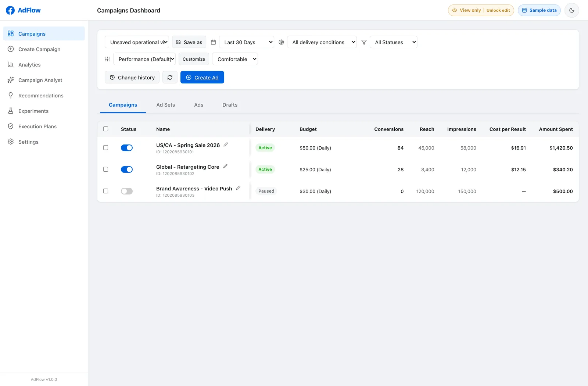Open the Comfortable density dropdown
Screen dimensions: 588x386
click(235, 59)
